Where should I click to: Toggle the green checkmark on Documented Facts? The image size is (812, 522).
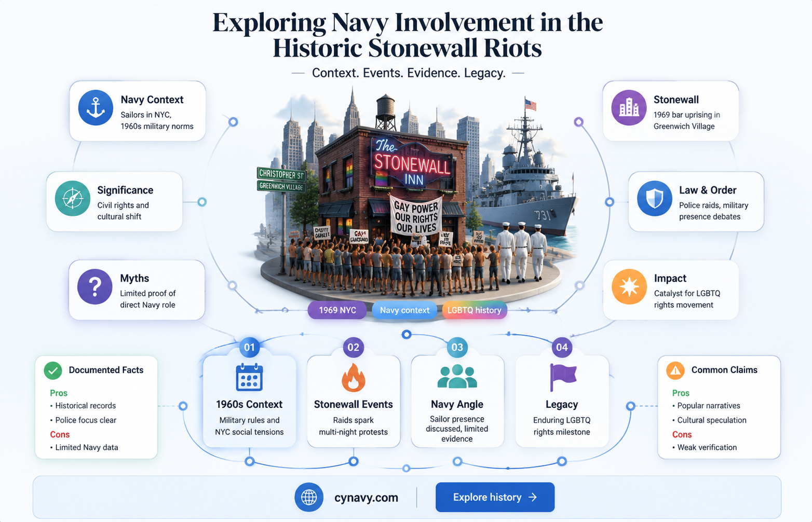tap(53, 370)
